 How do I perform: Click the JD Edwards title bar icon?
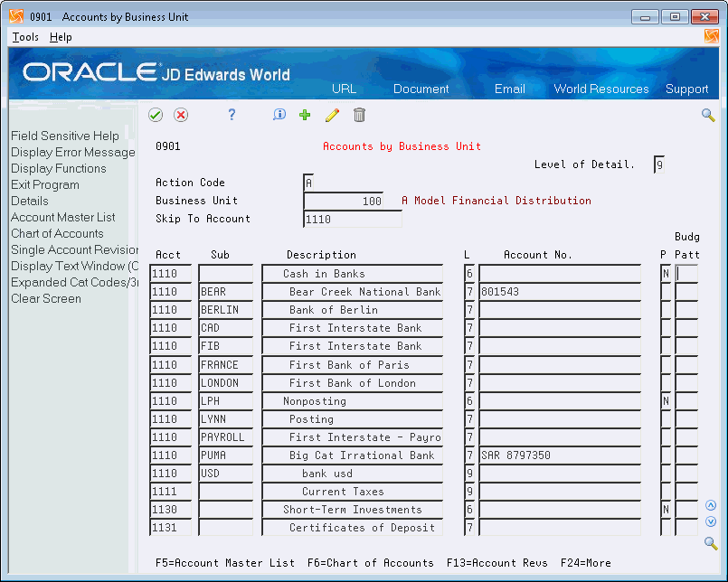(x=15, y=16)
